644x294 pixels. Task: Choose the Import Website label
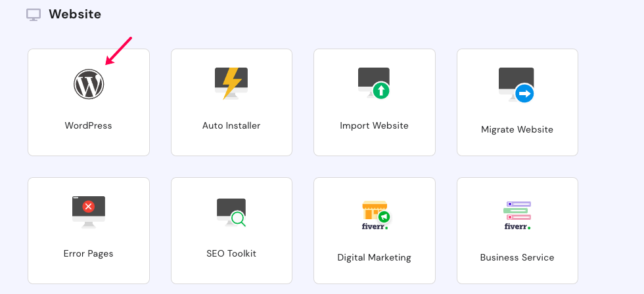pyautogui.click(x=374, y=125)
